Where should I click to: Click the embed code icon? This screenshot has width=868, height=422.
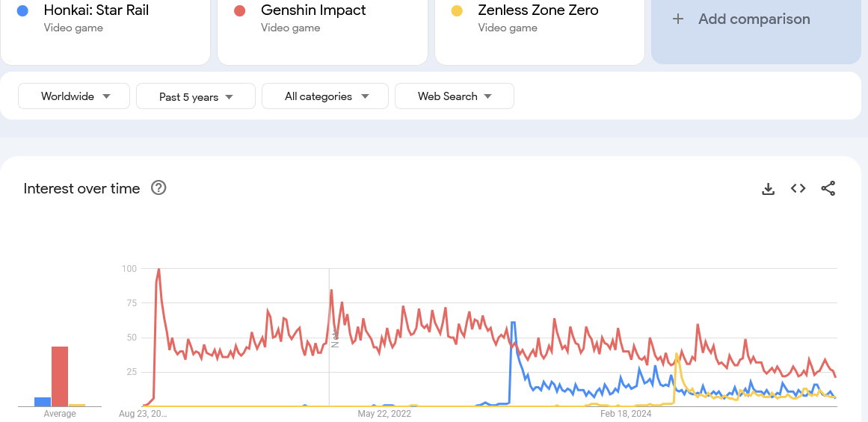point(798,189)
